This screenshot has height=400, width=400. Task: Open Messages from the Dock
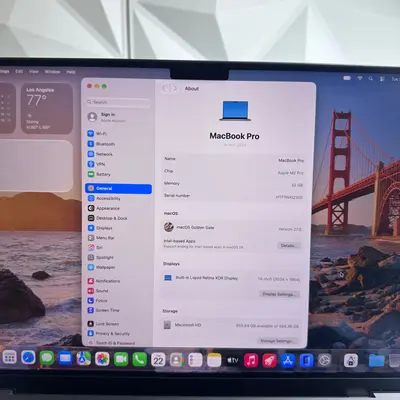(47, 358)
